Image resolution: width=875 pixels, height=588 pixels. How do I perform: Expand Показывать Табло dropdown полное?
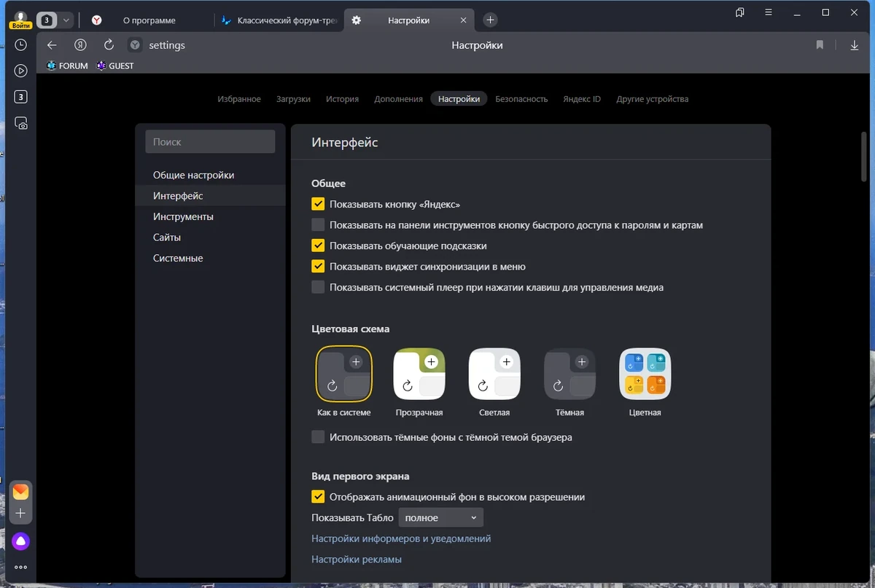440,517
